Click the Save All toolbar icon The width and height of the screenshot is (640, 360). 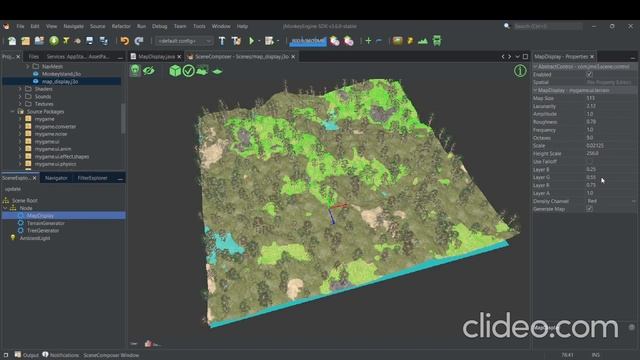coord(104,41)
